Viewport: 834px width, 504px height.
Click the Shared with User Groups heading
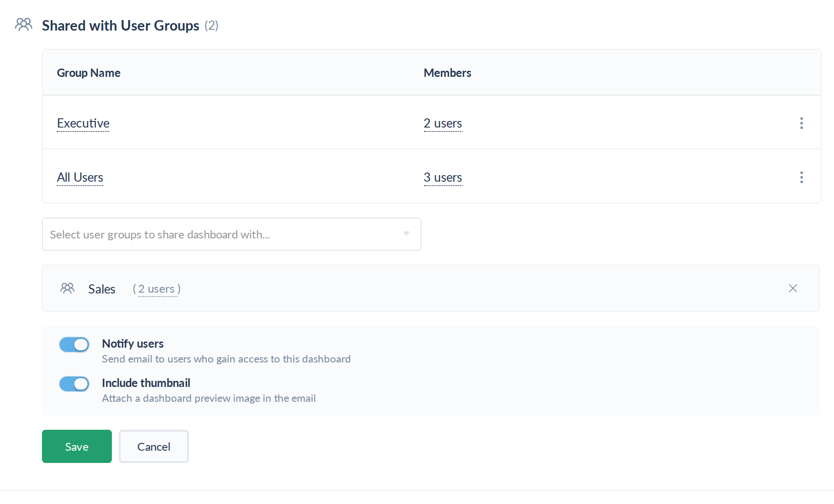pyautogui.click(x=121, y=25)
